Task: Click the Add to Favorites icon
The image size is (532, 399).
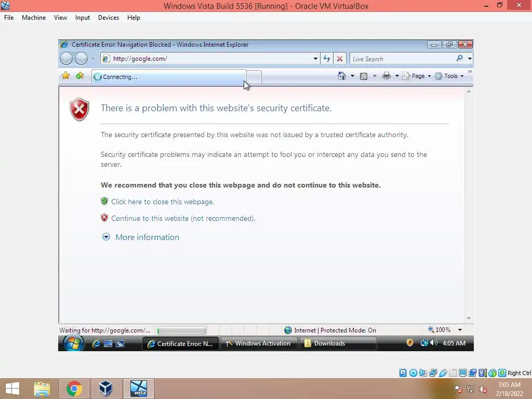Action: (79, 76)
